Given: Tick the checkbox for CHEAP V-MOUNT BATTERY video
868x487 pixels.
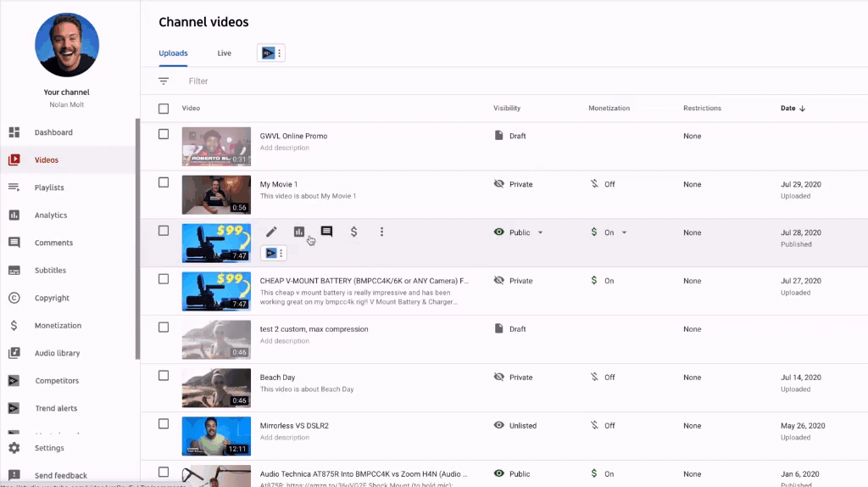Looking at the screenshot, I should point(164,278).
